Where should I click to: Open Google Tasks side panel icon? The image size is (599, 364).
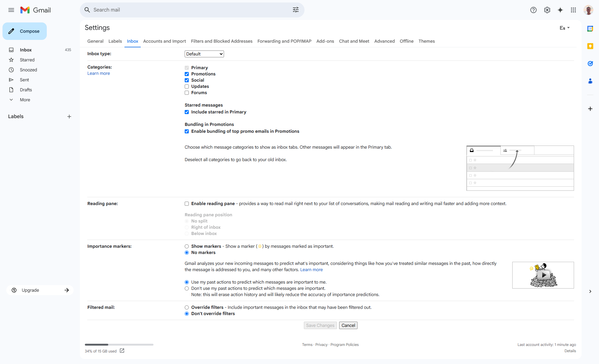(x=590, y=64)
